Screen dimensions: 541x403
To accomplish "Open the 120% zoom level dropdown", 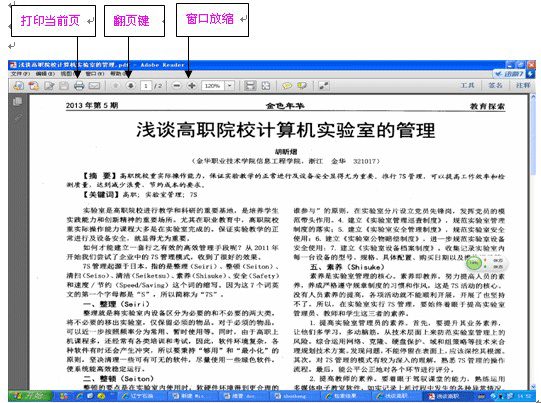I will pos(230,86).
